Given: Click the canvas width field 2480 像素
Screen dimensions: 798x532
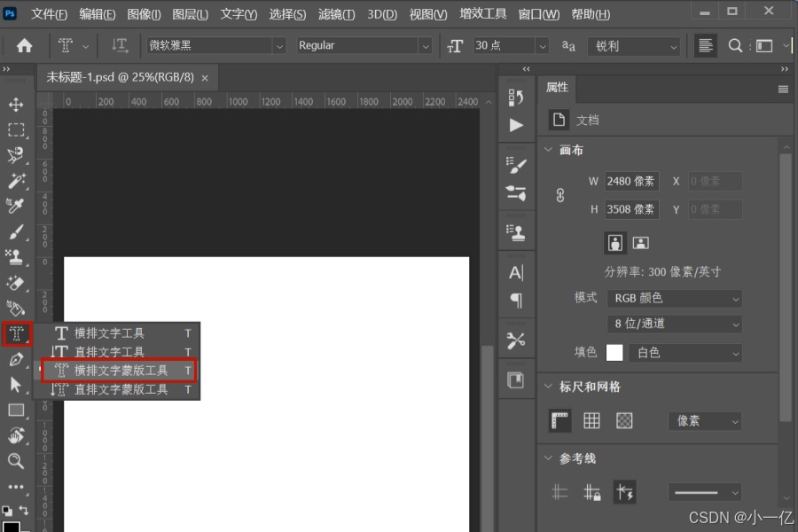Looking at the screenshot, I should coord(631,181).
